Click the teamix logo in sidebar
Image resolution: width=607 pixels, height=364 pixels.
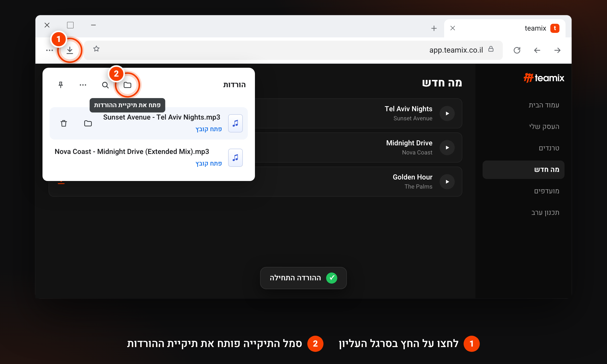click(544, 78)
